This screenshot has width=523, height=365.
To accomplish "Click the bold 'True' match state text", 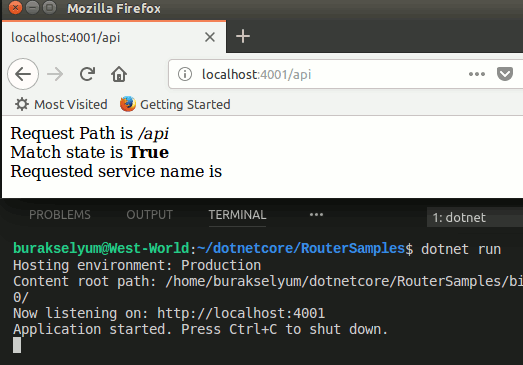I will click(148, 152).
